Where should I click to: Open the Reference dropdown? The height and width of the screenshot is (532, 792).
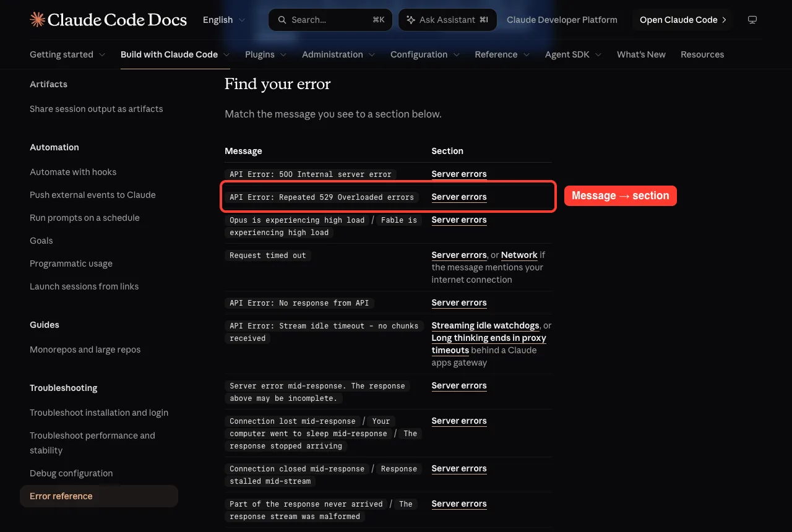(x=502, y=54)
